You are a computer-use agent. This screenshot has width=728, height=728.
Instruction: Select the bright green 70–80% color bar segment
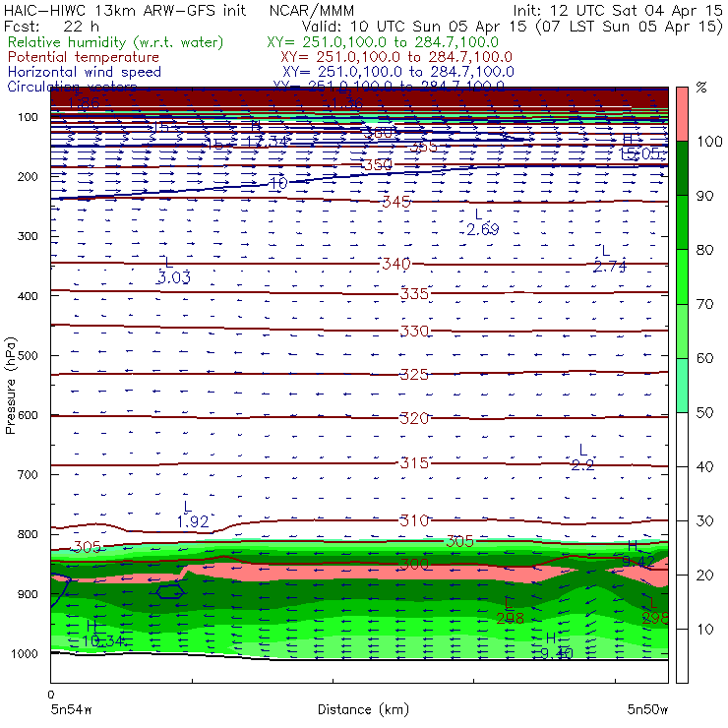click(682, 276)
